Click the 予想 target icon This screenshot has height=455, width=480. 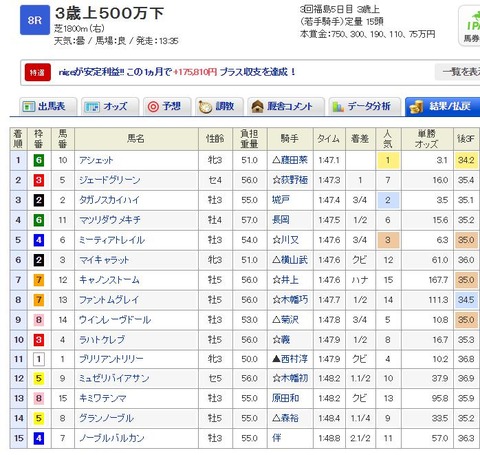[153, 107]
